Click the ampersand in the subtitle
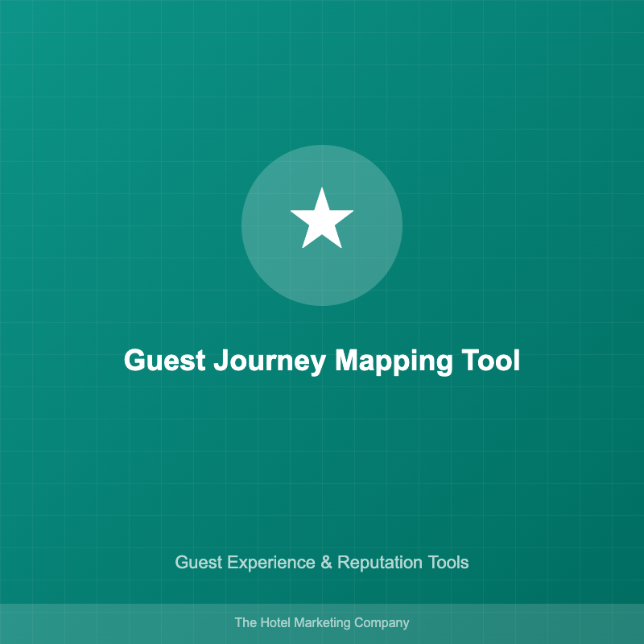Image resolution: width=644 pixels, height=644 pixels. pyautogui.click(x=327, y=562)
